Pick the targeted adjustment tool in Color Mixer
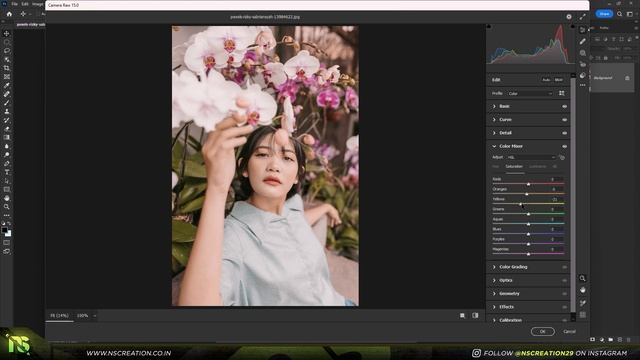Image resolution: width=640 pixels, height=360 pixels. tap(562, 157)
